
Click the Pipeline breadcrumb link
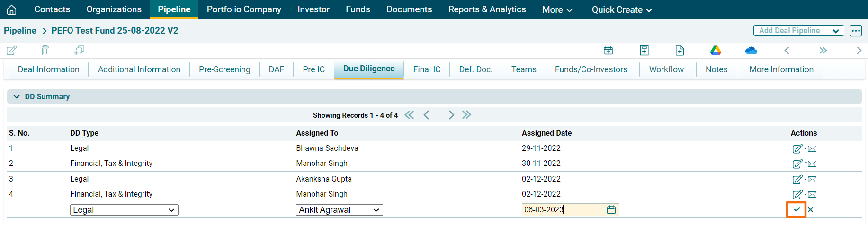(20, 31)
